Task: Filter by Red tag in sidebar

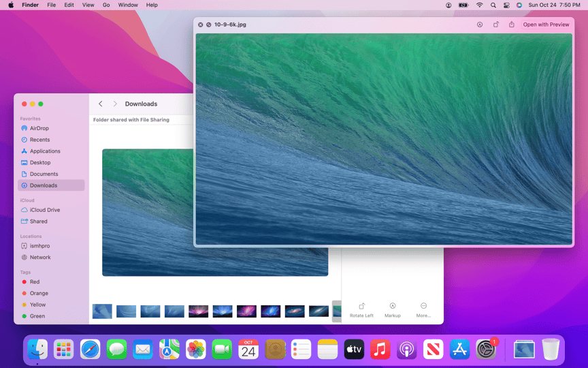Action: (x=51, y=282)
